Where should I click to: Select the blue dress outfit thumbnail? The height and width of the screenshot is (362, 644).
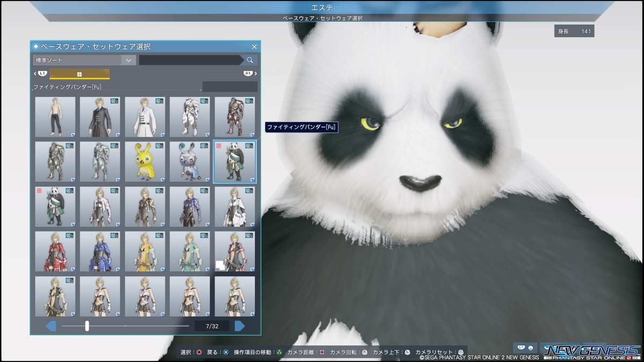[x=100, y=252]
